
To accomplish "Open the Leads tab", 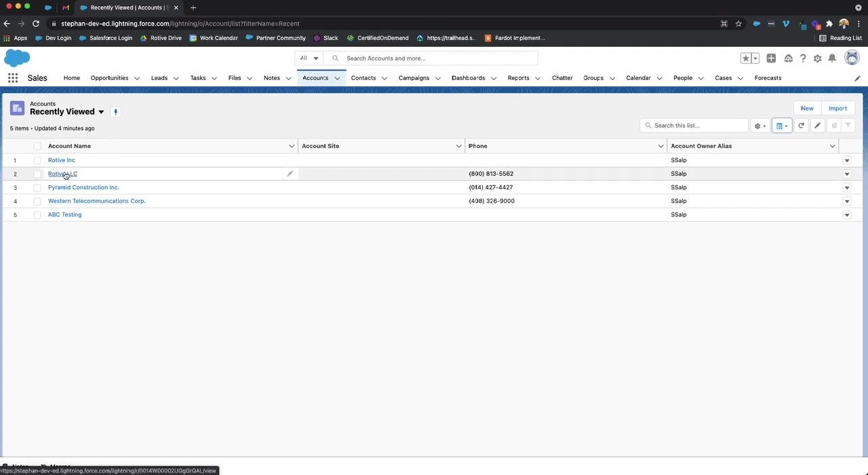I will coord(159,78).
